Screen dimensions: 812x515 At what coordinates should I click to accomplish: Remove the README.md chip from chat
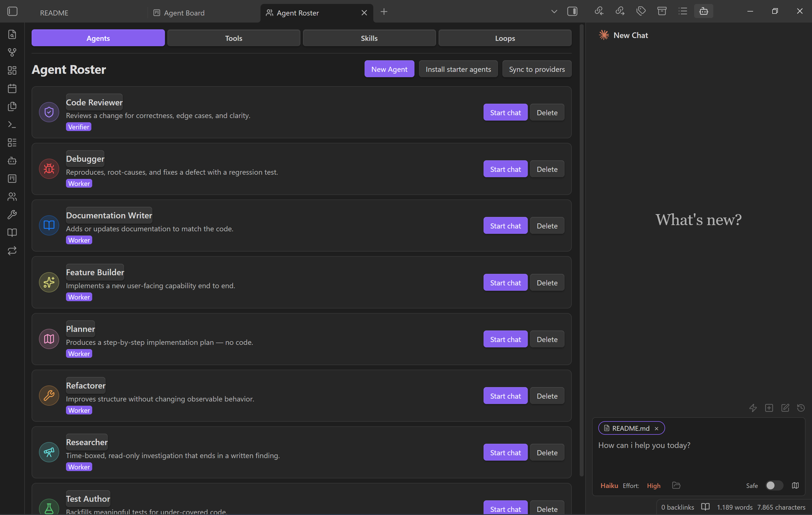pyautogui.click(x=656, y=429)
